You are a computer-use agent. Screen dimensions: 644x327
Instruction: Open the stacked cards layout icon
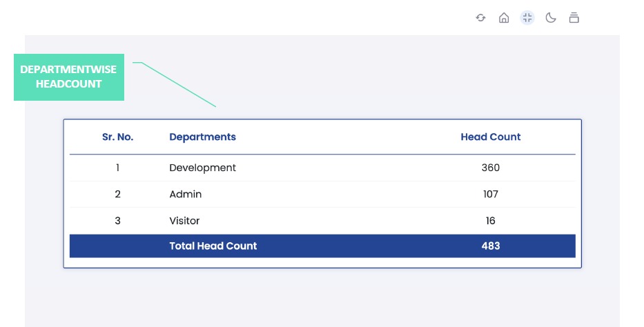click(574, 18)
